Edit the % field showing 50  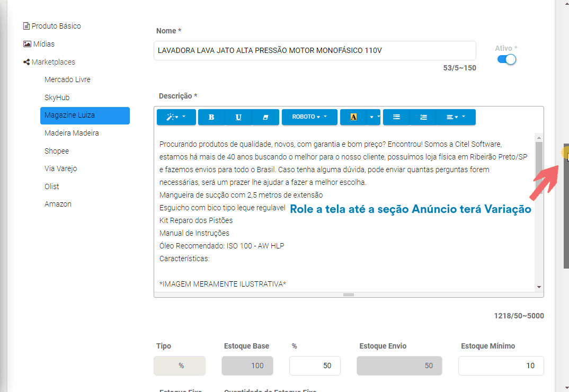[315, 366]
